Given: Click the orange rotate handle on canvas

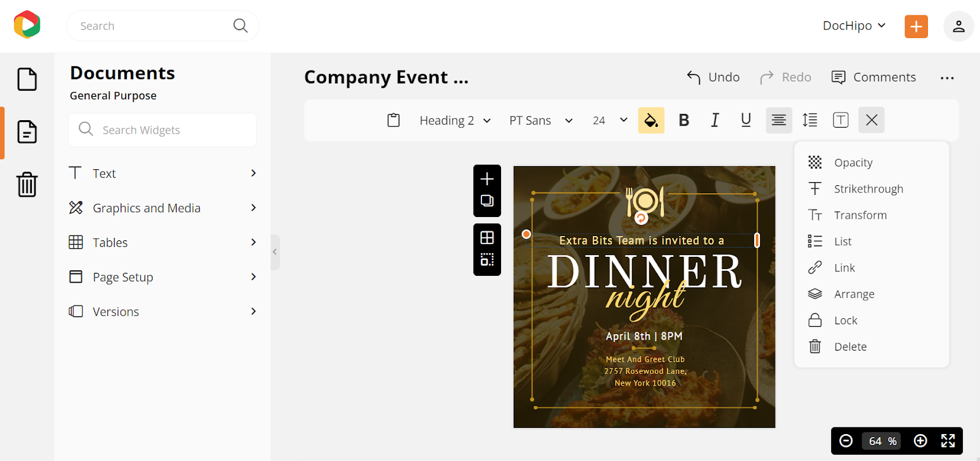Looking at the screenshot, I should [x=641, y=218].
